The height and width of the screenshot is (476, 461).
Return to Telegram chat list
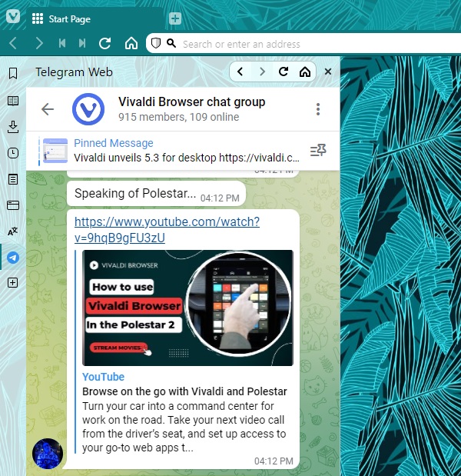[x=48, y=109]
